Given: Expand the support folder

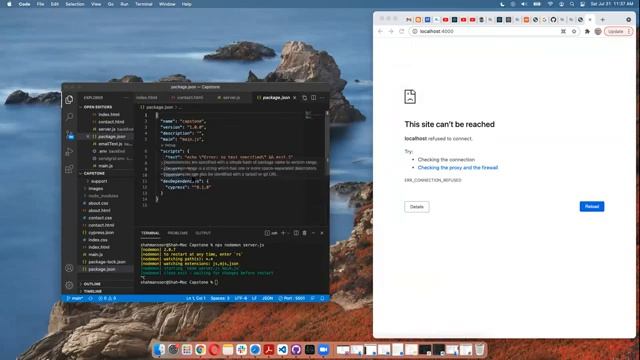Looking at the screenshot, I should pyautogui.click(x=99, y=181).
